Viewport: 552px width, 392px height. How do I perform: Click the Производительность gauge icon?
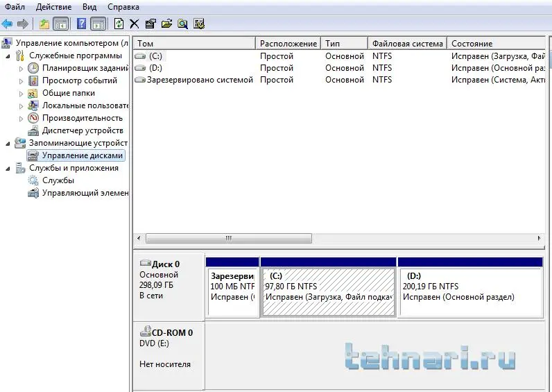click(33, 118)
